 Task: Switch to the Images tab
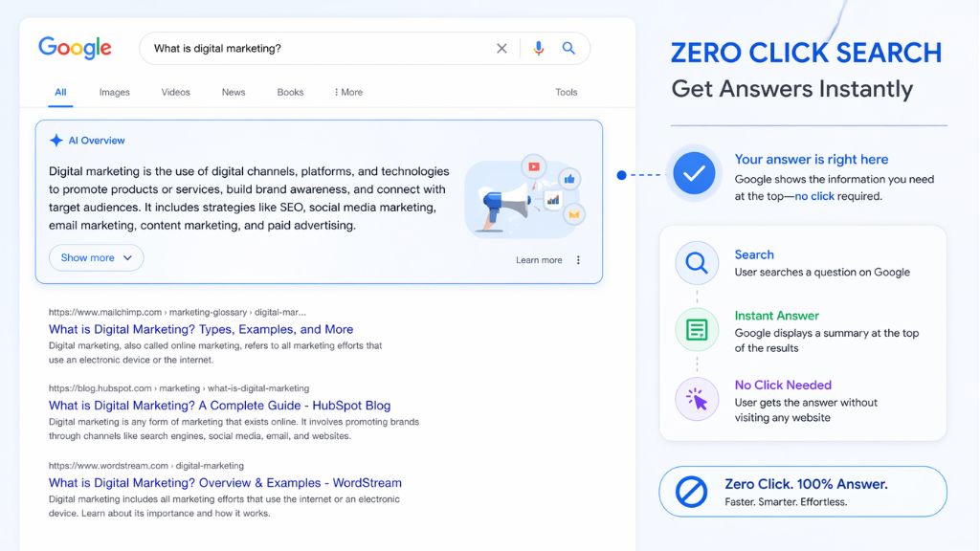(115, 92)
